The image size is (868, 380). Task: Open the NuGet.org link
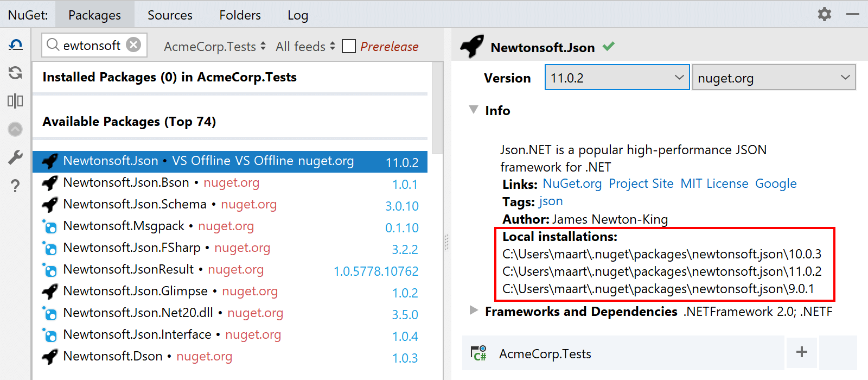point(572,184)
